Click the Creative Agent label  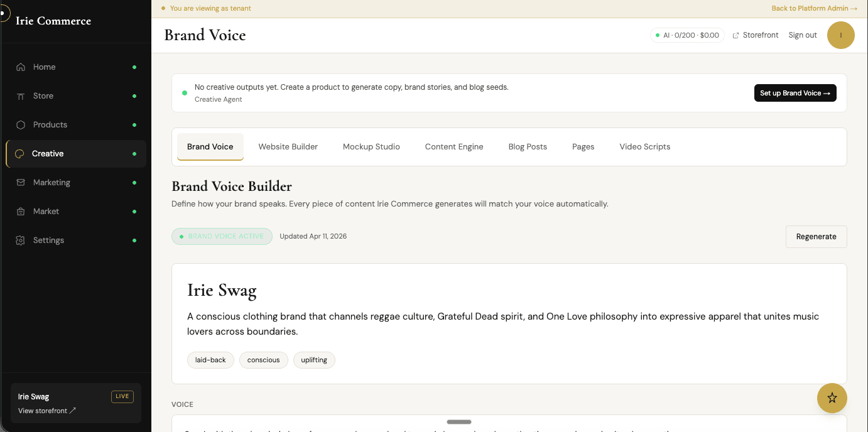coord(219,99)
